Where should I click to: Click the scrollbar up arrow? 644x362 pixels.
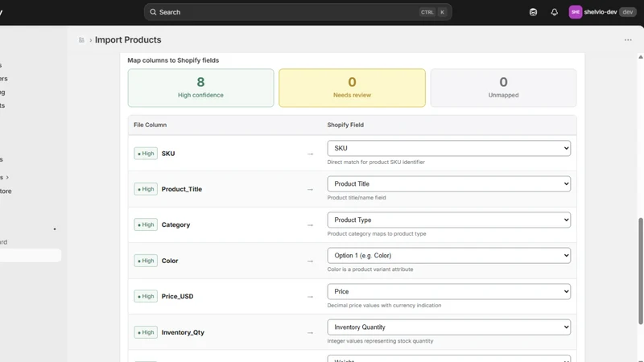click(x=640, y=57)
